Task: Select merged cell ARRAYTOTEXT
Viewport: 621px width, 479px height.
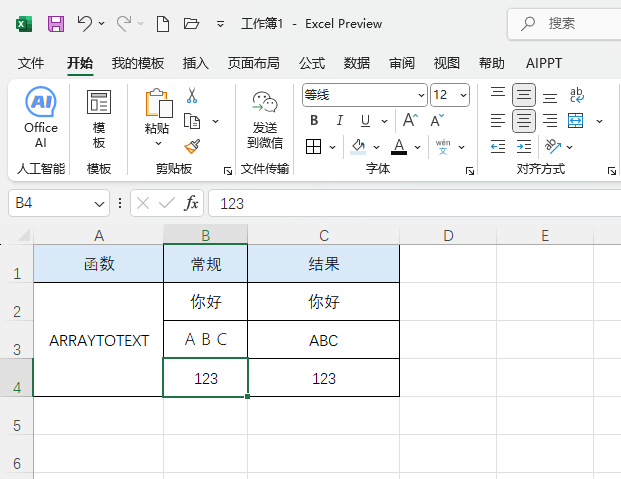Action: pyautogui.click(x=99, y=340)
